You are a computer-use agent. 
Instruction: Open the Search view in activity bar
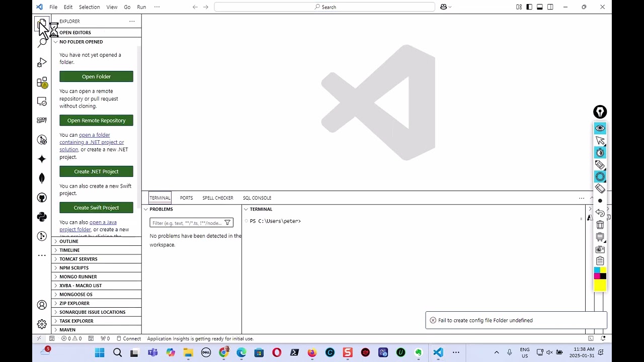point(42,43)
